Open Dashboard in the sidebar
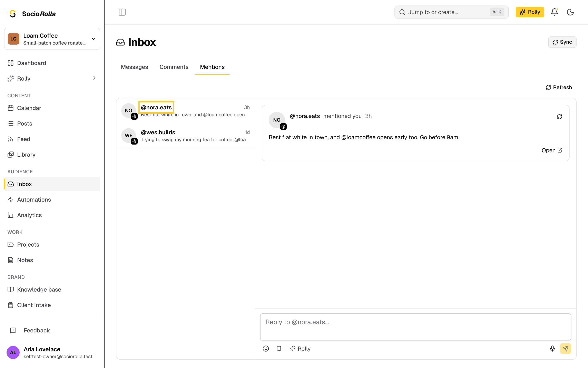The height and width of the screenshot is (368, 588). point(52,63)
